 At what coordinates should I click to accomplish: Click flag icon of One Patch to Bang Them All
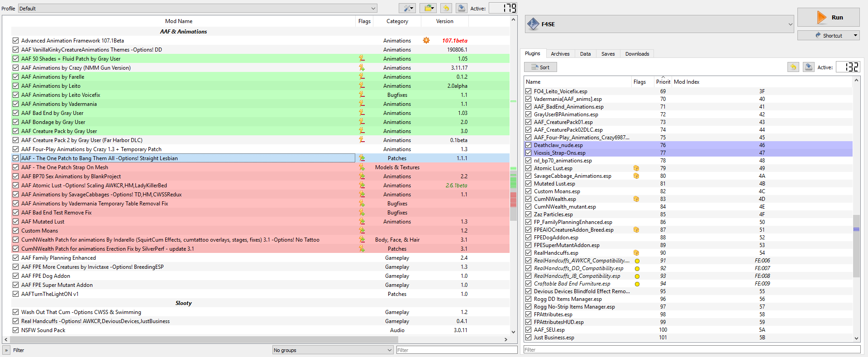(362, 158)
